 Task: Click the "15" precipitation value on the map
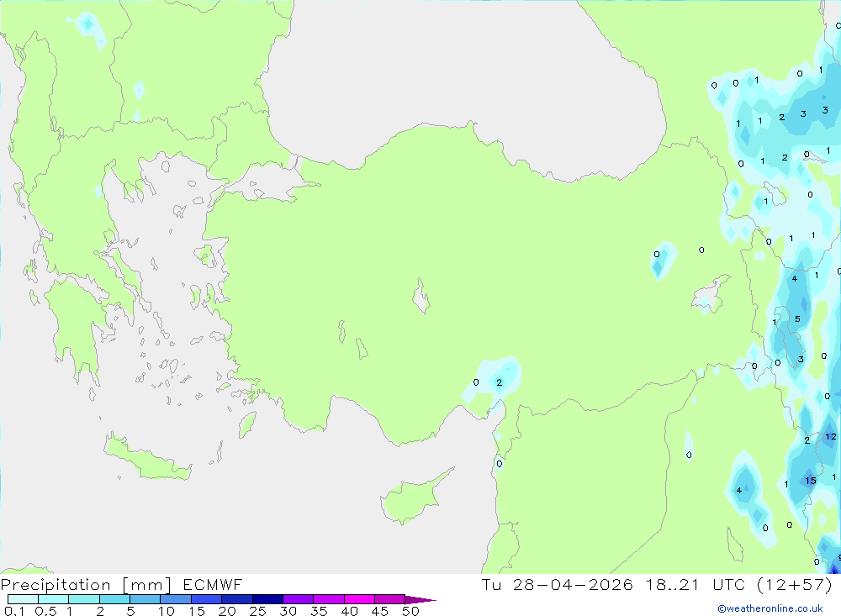[811, 481]
